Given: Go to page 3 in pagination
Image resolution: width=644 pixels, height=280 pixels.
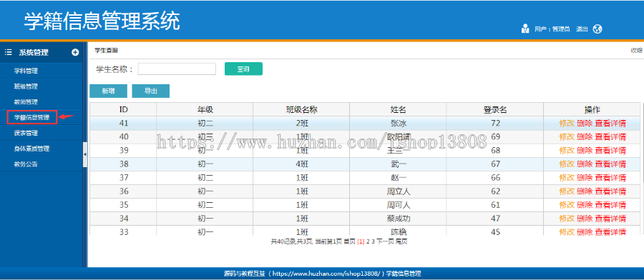Looking at the screenshot, I should coord(373,241).
